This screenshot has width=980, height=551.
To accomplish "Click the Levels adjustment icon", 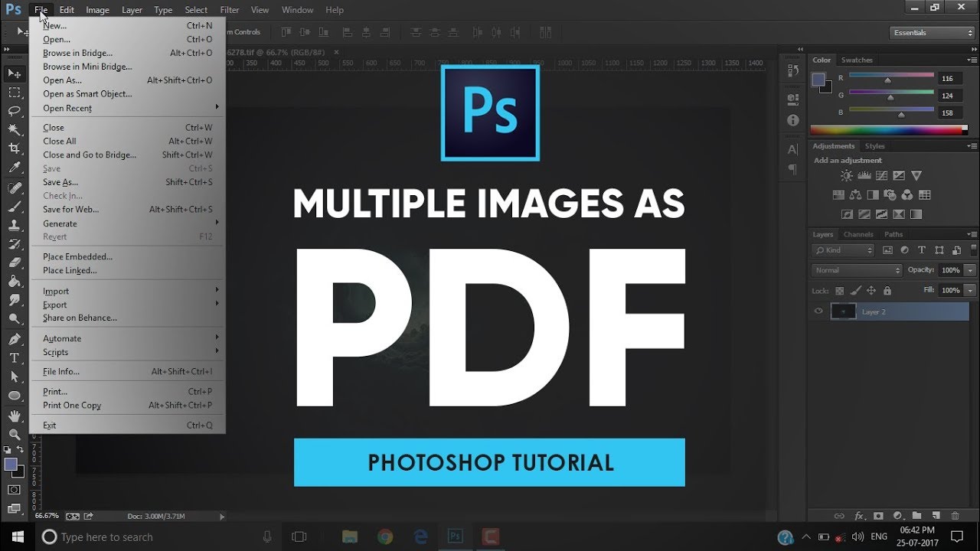I will point(864,176).
